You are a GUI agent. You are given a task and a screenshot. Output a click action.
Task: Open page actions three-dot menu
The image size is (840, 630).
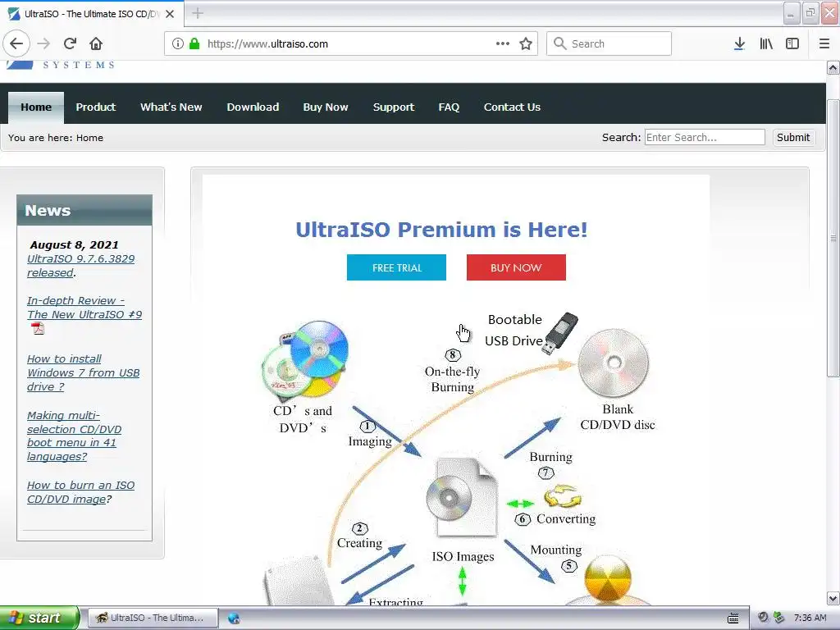pyautogui.click(x=503, y=43)
